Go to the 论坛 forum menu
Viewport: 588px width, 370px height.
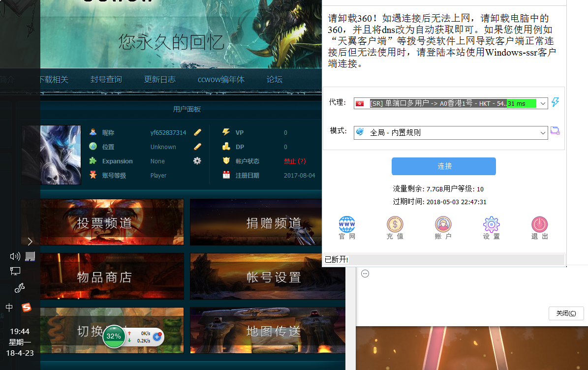[275, 80]
